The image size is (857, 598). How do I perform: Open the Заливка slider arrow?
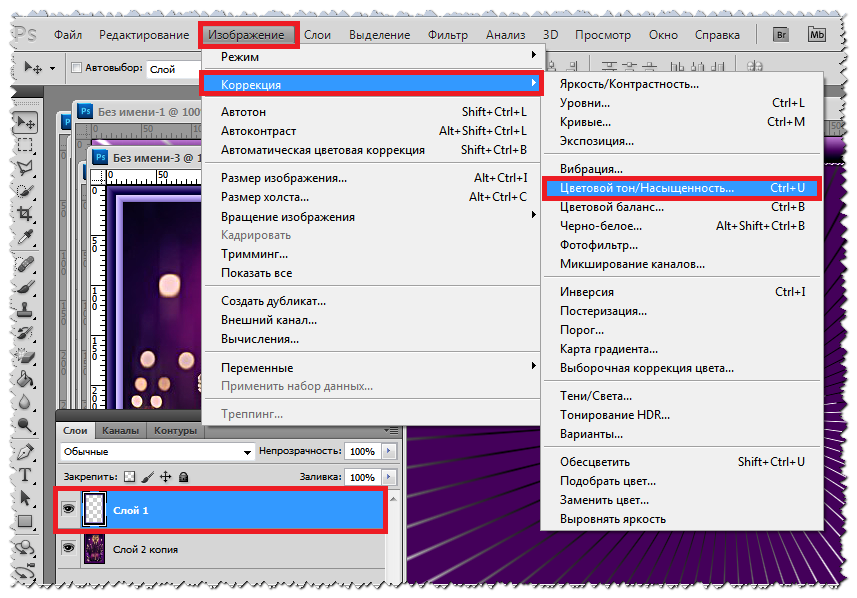pyautogui.click(x=389, y=477)
